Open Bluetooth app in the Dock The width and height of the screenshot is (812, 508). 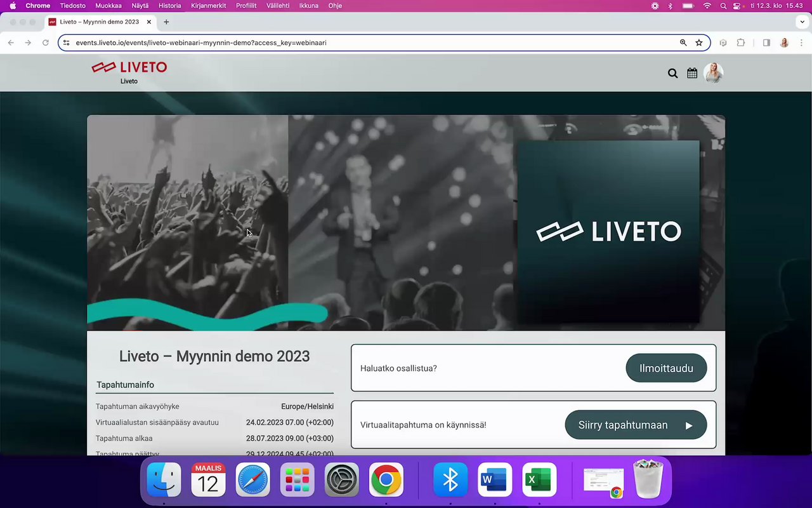coord(450,479)
